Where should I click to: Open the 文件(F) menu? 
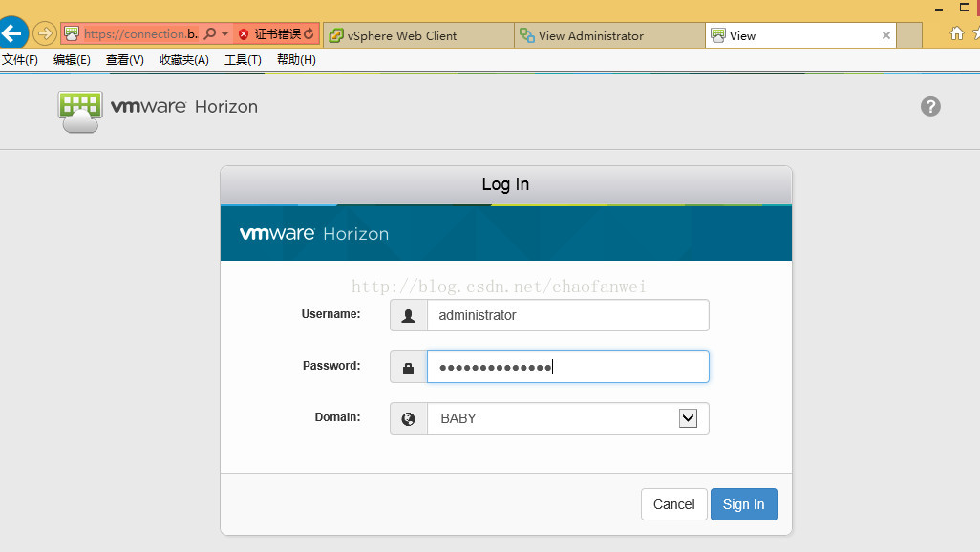click(x=19, y=60)
